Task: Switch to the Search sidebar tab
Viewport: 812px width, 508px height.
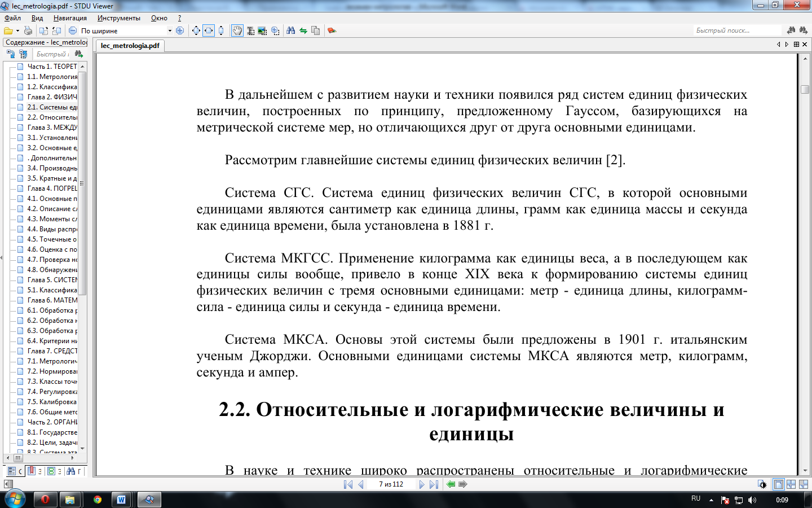Action: coord(74,471)
